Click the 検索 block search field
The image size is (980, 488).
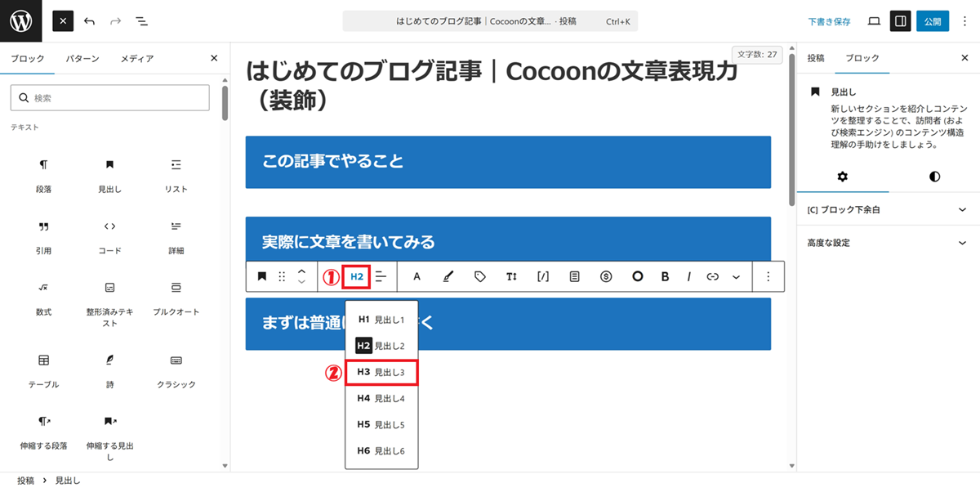[x=110, y=98]
